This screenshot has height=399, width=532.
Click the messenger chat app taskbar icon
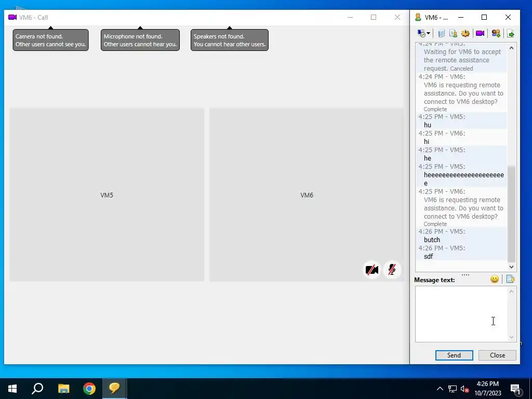[114, 389]
